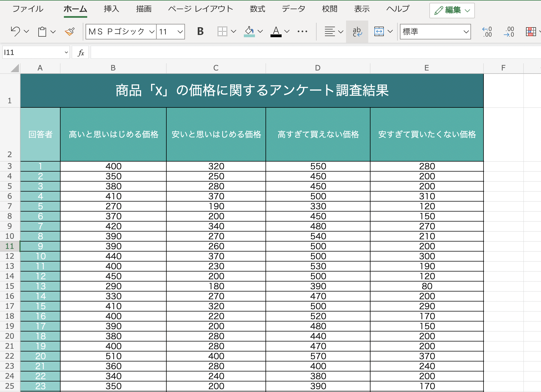Switch to the 挿入 tab
Screen dimensions: 541x392
pyautogui.click(x=111, y=9)
